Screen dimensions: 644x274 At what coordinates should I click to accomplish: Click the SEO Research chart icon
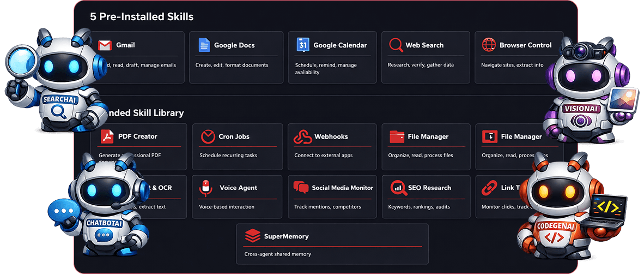click(397, 188)
